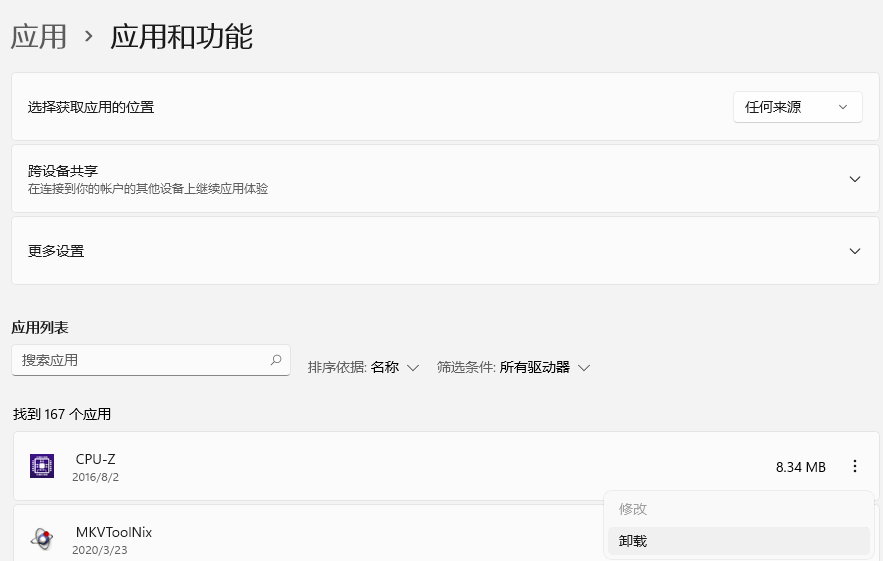Open the 排序依据 名称 sort dropdown

coord(363,367)
